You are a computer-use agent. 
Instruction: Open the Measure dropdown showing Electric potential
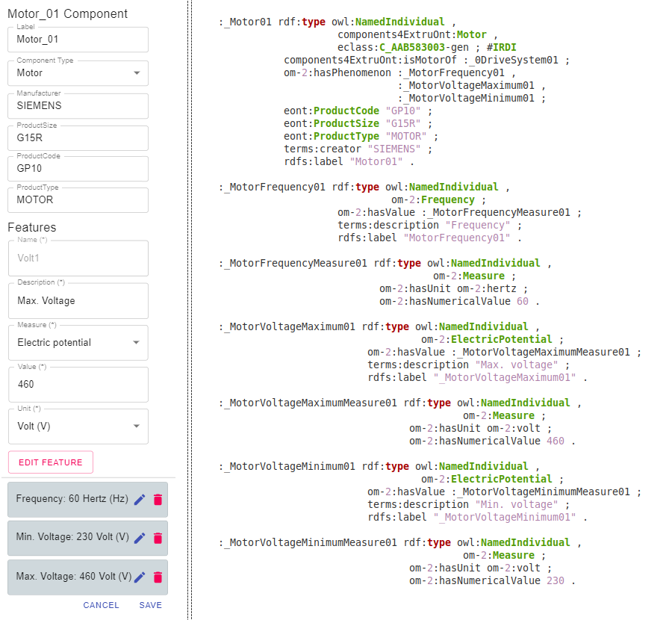point(78,343)
